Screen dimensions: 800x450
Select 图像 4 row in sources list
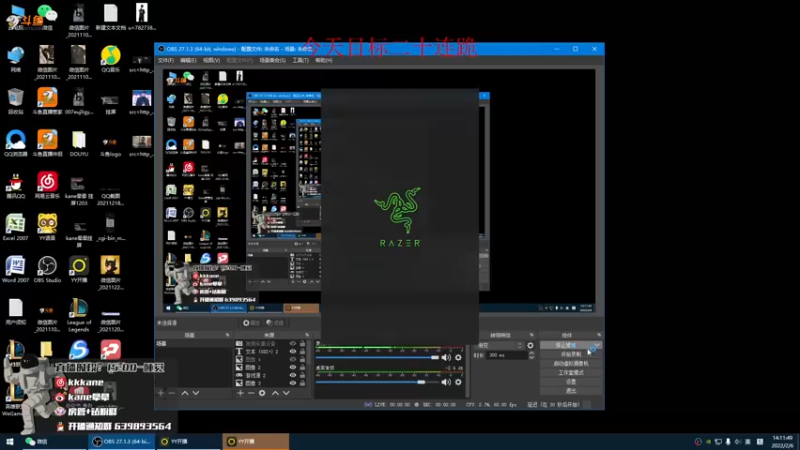271,359
